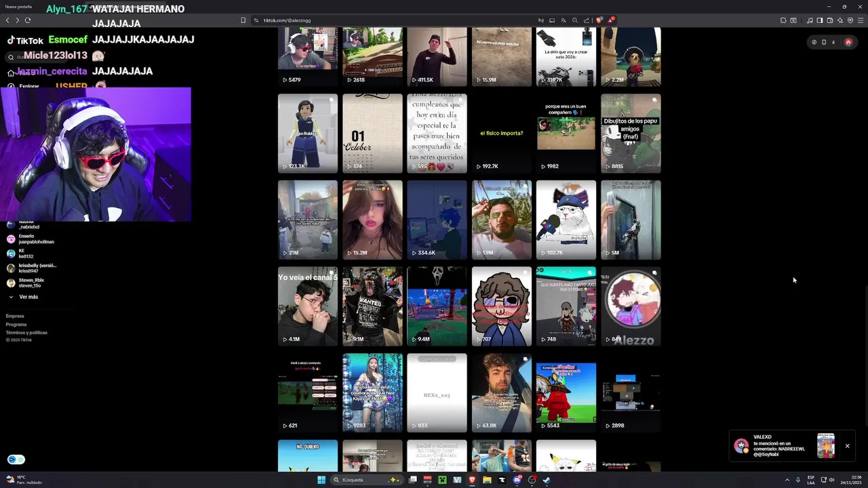Open Brave Shields lion icon
This screenshot has height=488, width=868.
point(599,20)
